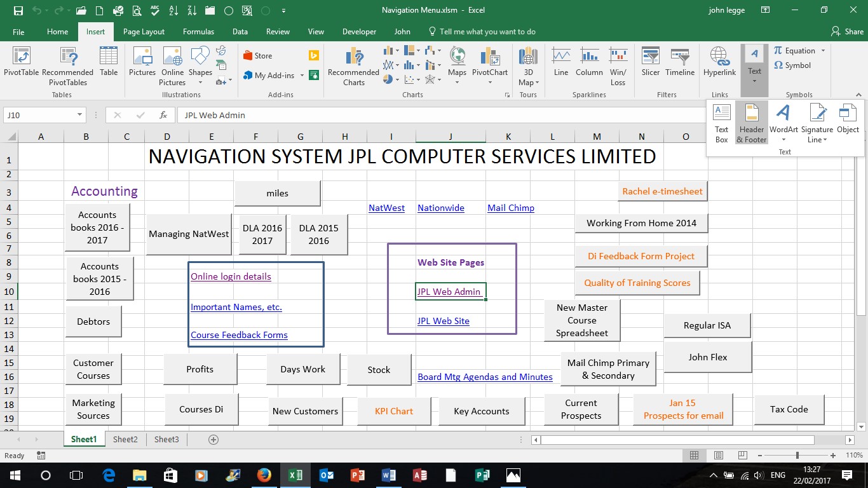Image resolution: width=868 pixels, height=488 pixels.
Task: Open the Equation dropdown arrow
Action: pos(823,51)
